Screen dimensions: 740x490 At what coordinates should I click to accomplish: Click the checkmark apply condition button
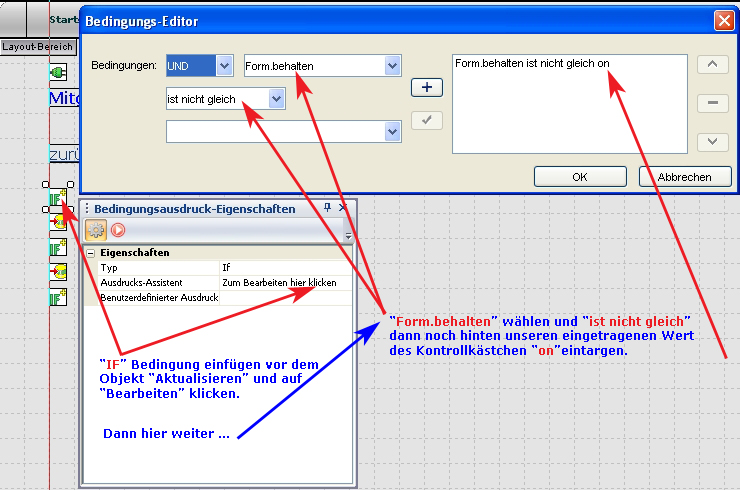pyautogui.click(x=427, y=121)
